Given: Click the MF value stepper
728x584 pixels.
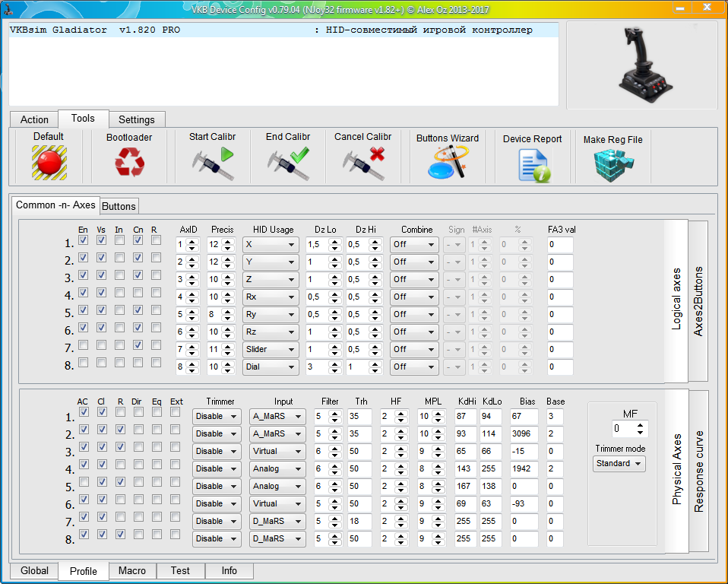Looking at the screenshot, I should (x=641, y=429).
